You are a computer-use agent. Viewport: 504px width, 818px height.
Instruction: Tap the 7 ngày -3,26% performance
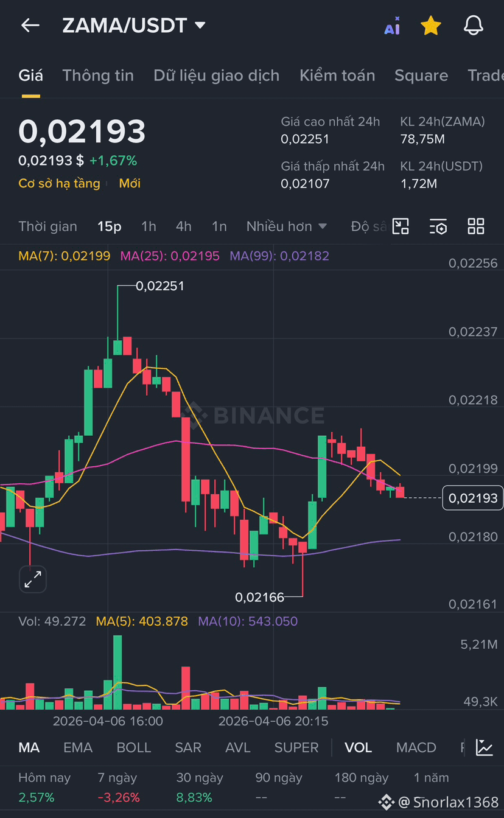[119, 787]
